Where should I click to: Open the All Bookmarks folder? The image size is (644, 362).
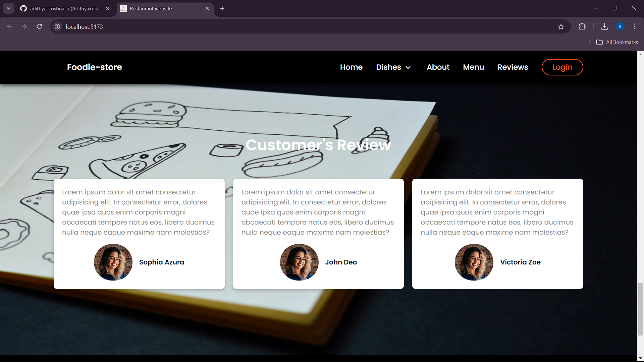click(617, 42)
